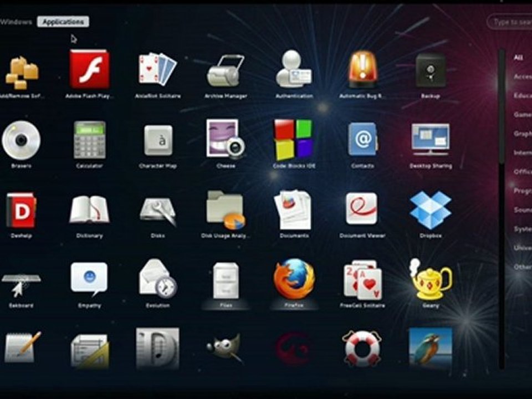Open Add/Remove Software
The width and height of the screenshot is (532, 399).
click(x=22, y=73)
